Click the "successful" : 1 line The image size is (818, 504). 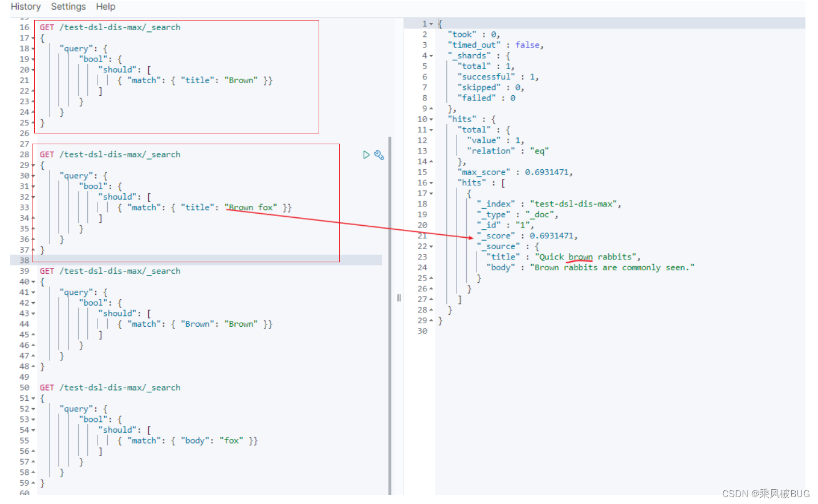[498, 77]
